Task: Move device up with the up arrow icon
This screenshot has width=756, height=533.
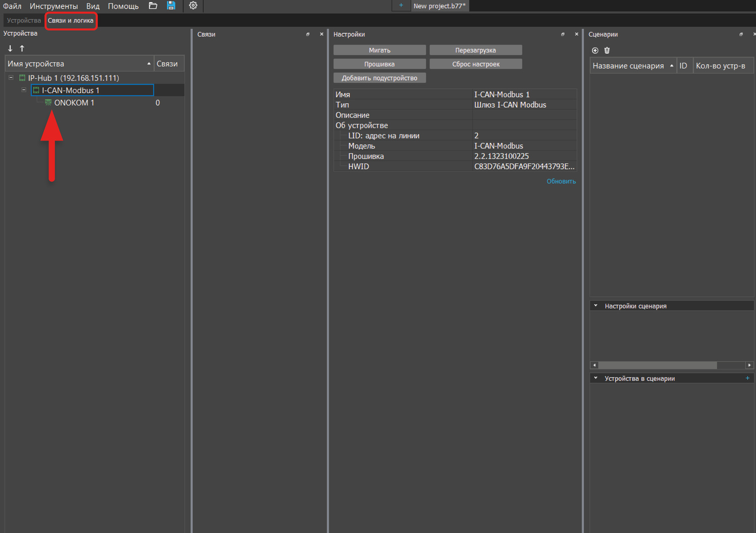Action: click(22, 48)
